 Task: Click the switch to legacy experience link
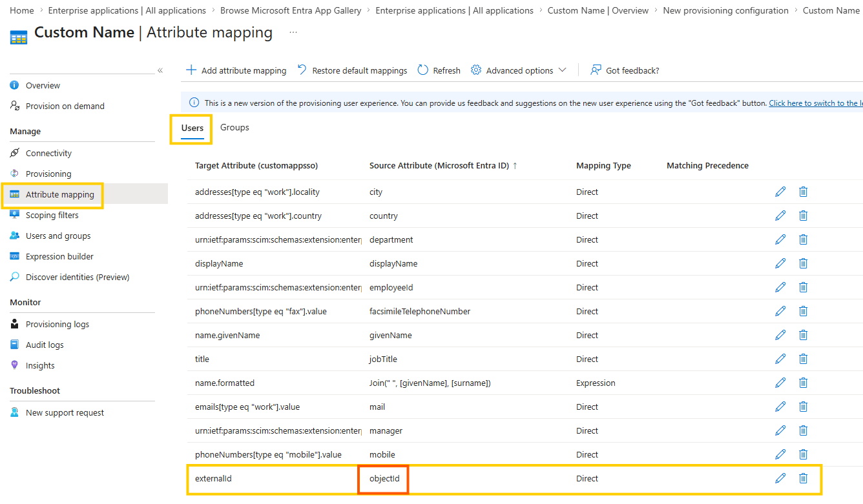(815, 103)
